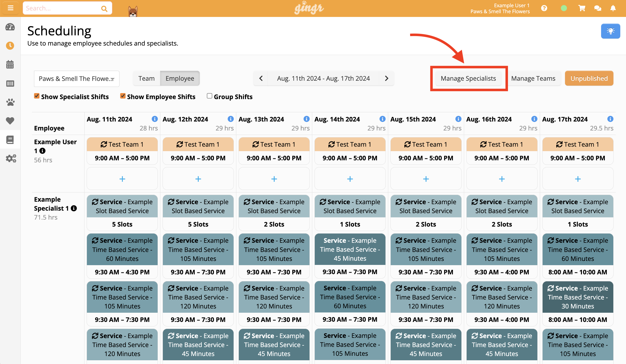Viewport: 626px width, 364px height.
Task: Open the hamburger menu top left
Action: [x=10, y=8]
